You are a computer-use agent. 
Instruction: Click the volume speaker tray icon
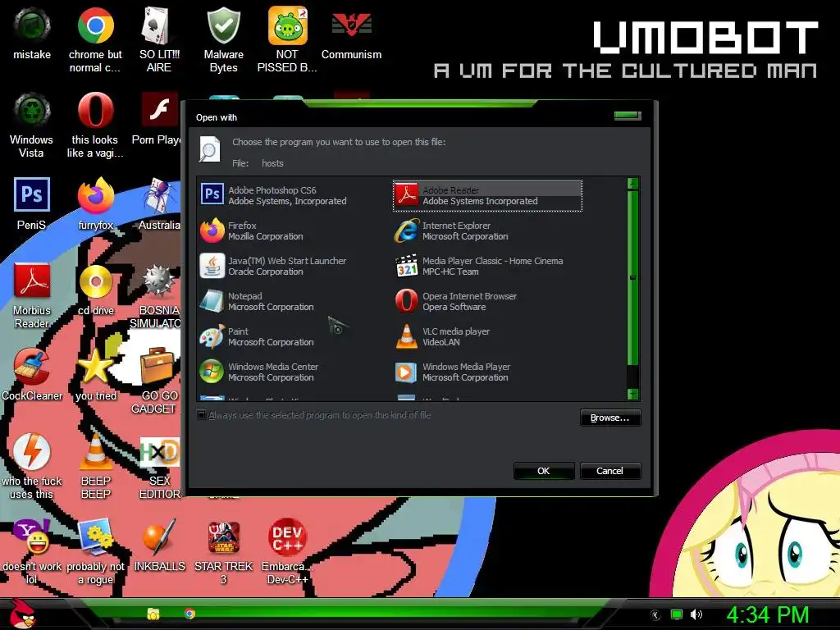tap(696, 614)
